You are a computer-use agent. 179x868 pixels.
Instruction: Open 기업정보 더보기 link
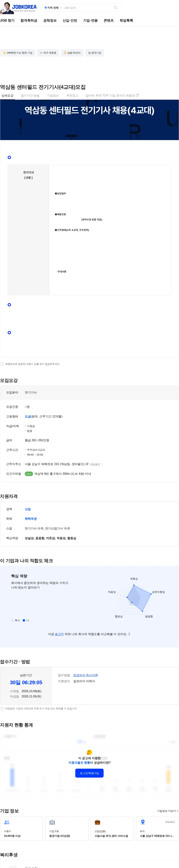[x=167, y=811]
